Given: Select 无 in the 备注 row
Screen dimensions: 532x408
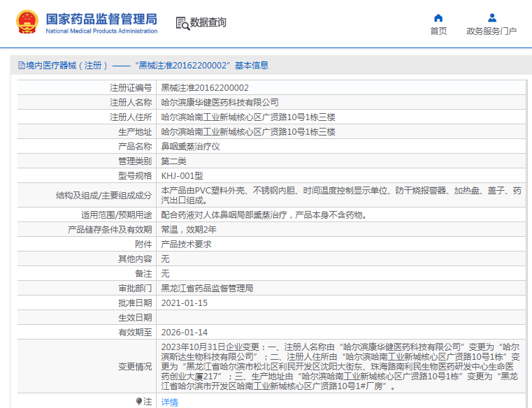Looking at the screenshot, I should coord(165,274).
